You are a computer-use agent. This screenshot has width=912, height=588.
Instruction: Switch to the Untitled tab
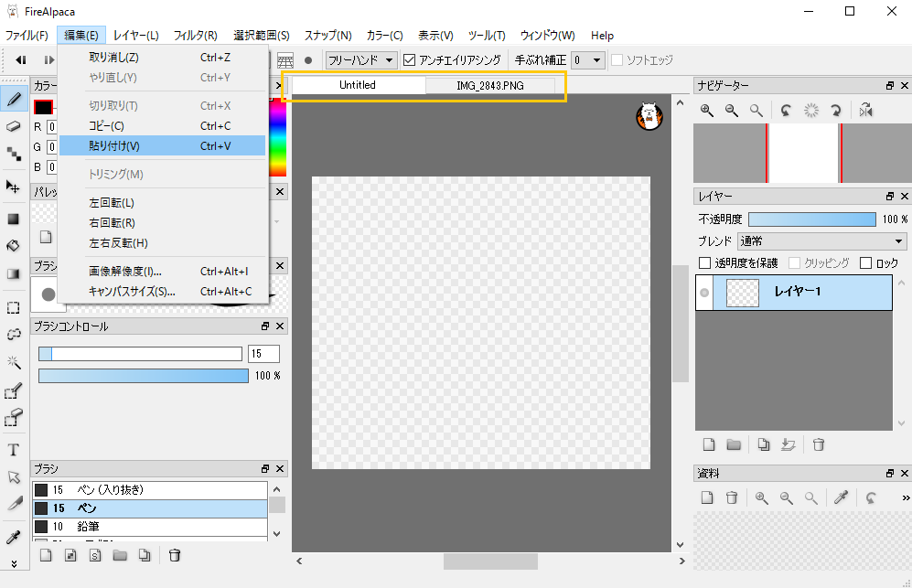pyautogui.click(x=358, y=85)
